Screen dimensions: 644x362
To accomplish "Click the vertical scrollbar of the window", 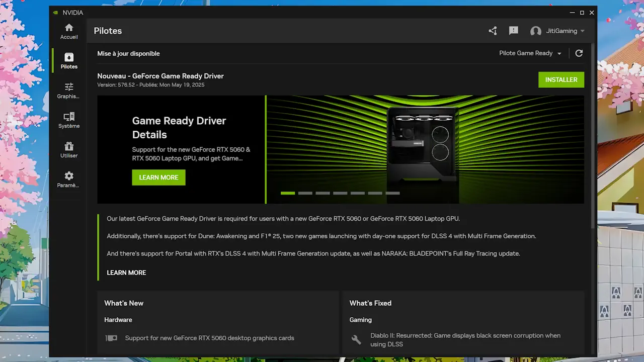I will point(593,136).
